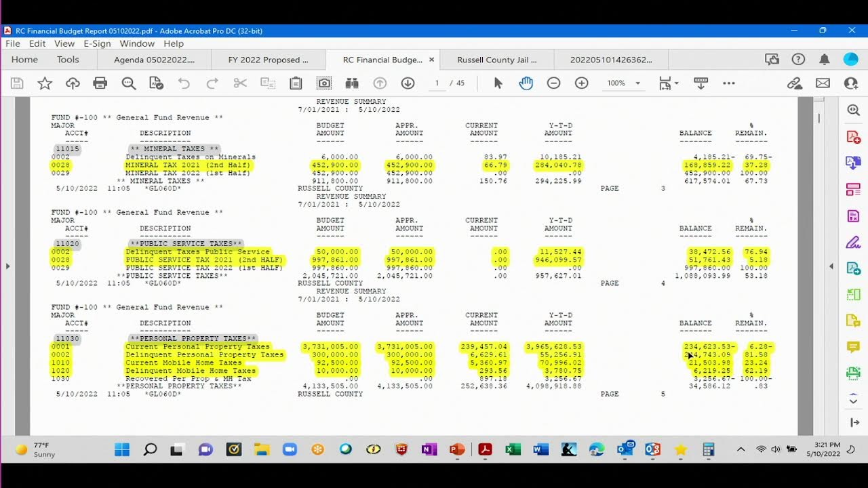The width and height of the screenshot is (868, 488).
Task: Click the Create PDF tool icon
Action: click(853, 137)
